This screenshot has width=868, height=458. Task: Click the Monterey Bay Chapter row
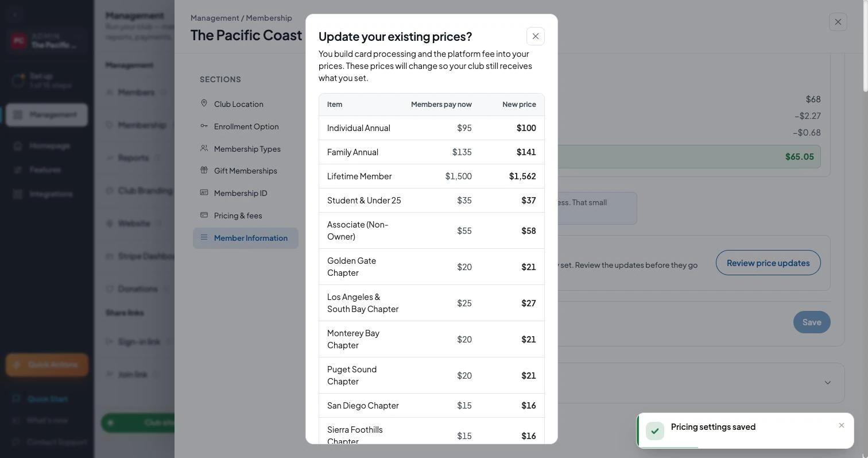(x=432, y=339)
